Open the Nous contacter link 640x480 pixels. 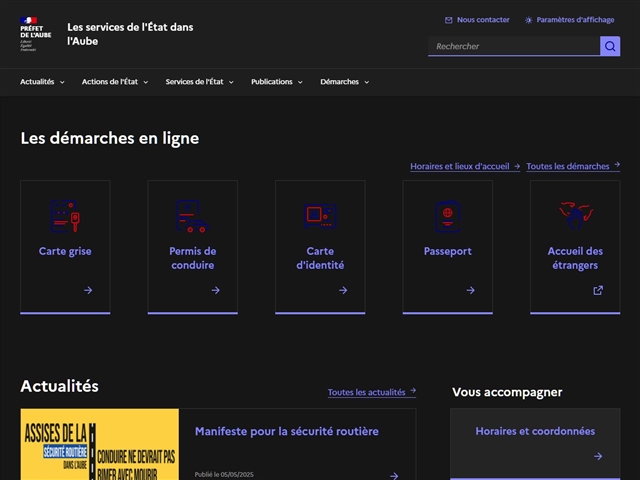click(477, 20)
